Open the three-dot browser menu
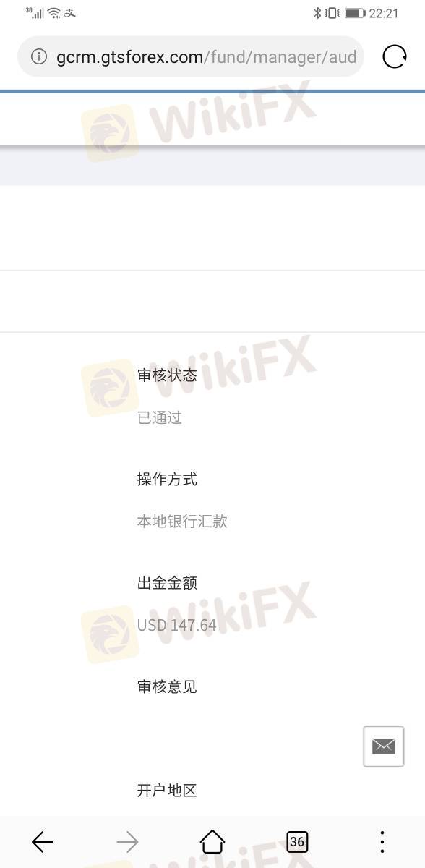Image resolution: width=425 pixels, height=868 pixels. [382, 841]
